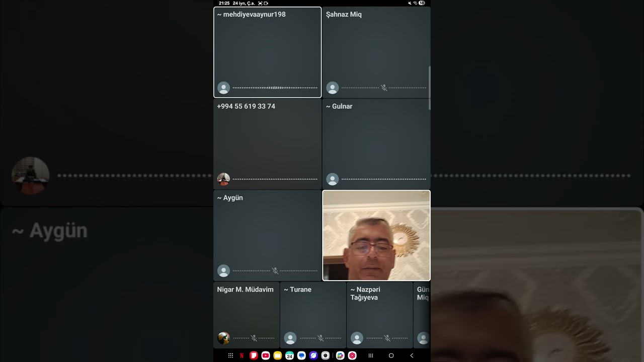Open the apps grid launcher in taskbar
Viewport: 644px width, 362px height.
(x=230, y=355)
